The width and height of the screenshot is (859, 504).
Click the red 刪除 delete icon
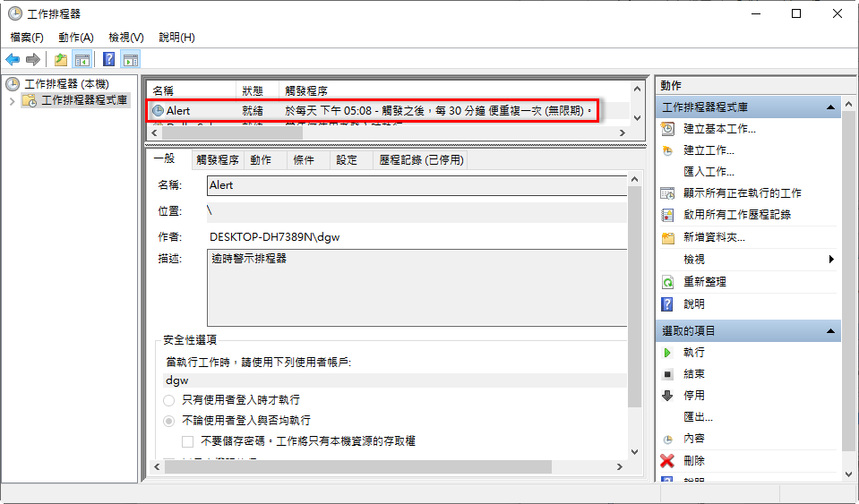667,461
